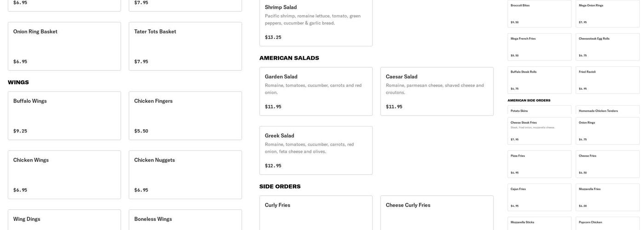
Task: Select the Chicken Fingers item
Action: click(185, 115)
